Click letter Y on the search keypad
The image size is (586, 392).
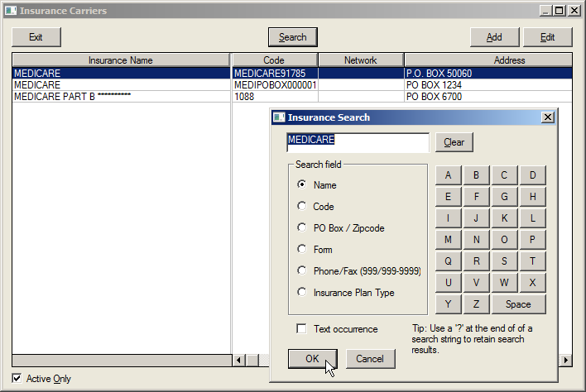448,304
